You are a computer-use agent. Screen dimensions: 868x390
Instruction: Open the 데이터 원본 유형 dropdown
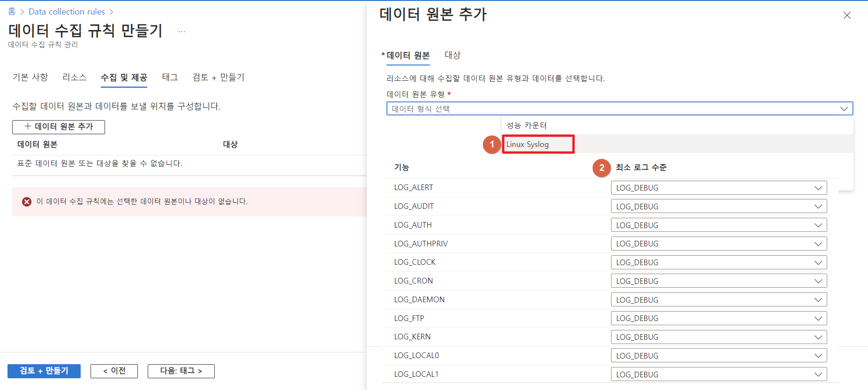click(619, 109)
